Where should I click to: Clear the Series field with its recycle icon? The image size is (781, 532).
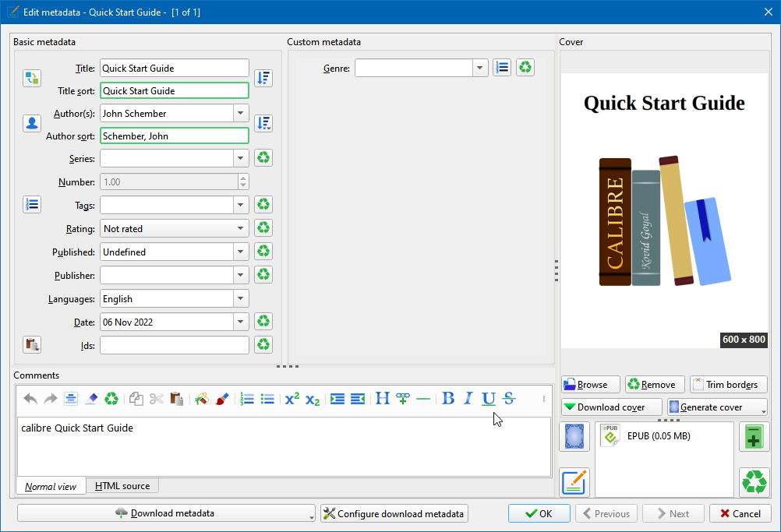tap(263, 158)
